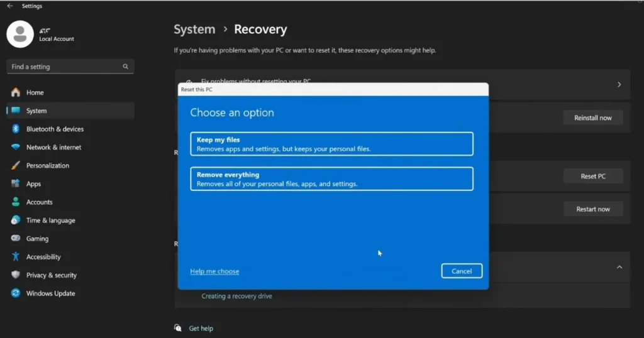Image resolution: width=644 pixels, height=338 pixels.
Task: Open Gaming settings
Action: point(70,238)
